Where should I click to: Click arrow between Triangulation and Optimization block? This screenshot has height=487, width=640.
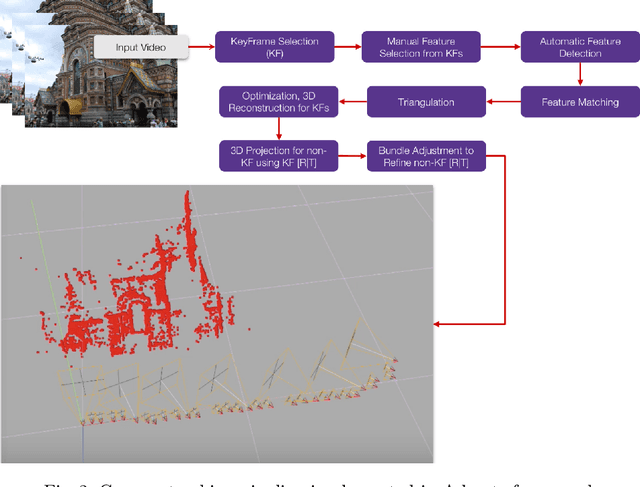353,102
